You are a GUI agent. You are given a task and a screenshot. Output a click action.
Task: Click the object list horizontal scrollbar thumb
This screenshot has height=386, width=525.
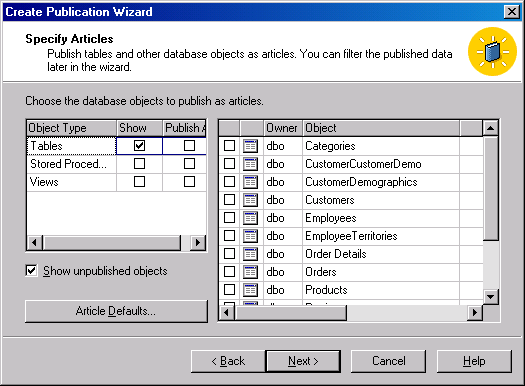tap(291, 313)
